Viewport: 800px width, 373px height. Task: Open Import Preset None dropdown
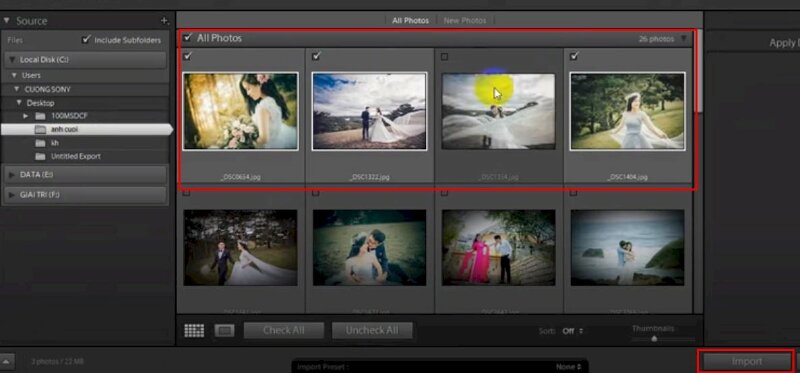[569, 366]
